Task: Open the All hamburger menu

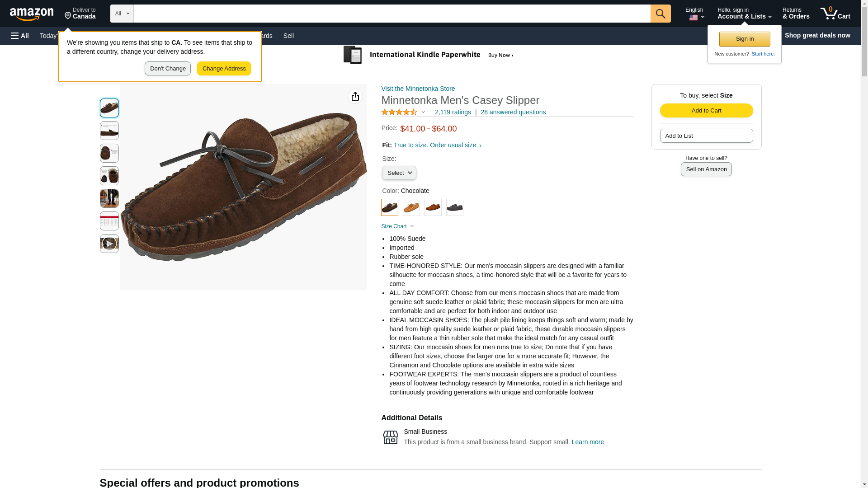Action: click(x=20, y=36)
